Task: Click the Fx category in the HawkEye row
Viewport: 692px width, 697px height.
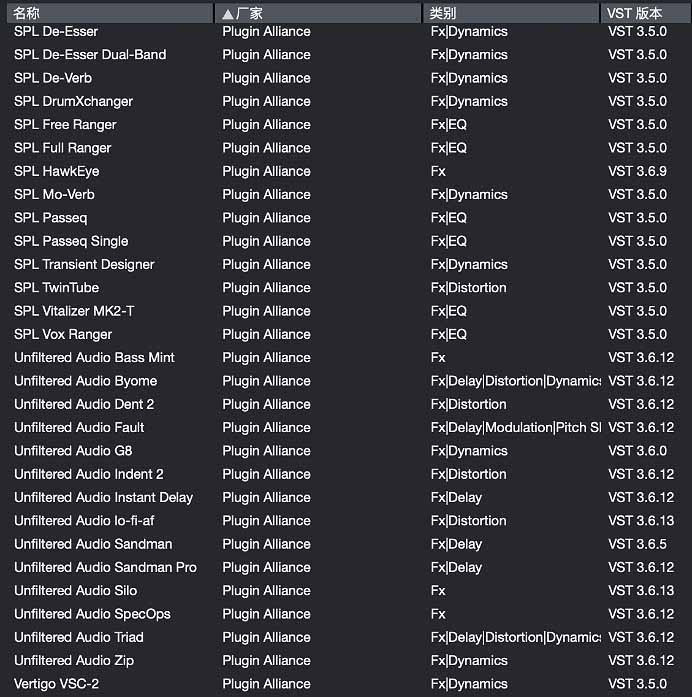Action: tap(438, 171)
